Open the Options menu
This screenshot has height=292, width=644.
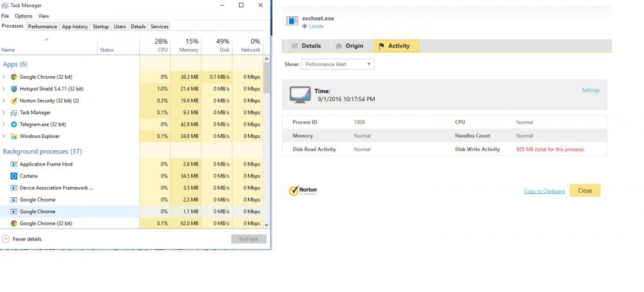pyautogui.click(x=23, y=16)
